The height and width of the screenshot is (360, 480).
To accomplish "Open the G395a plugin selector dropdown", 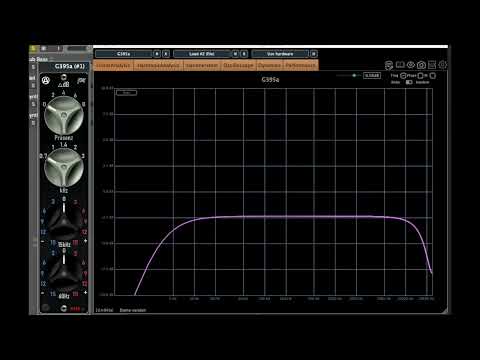I will click(x=124, y=54).
